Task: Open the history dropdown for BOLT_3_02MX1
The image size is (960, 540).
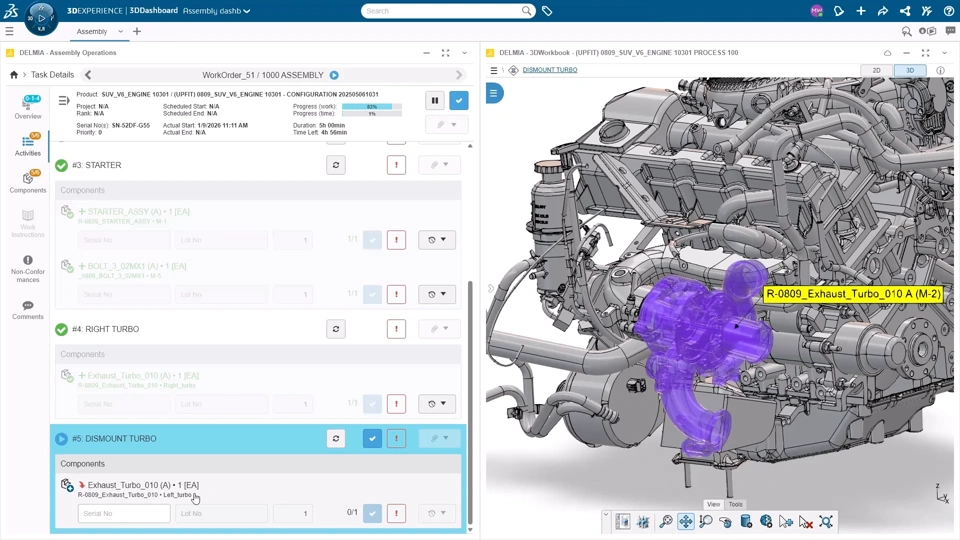Action: coord(437,294)
